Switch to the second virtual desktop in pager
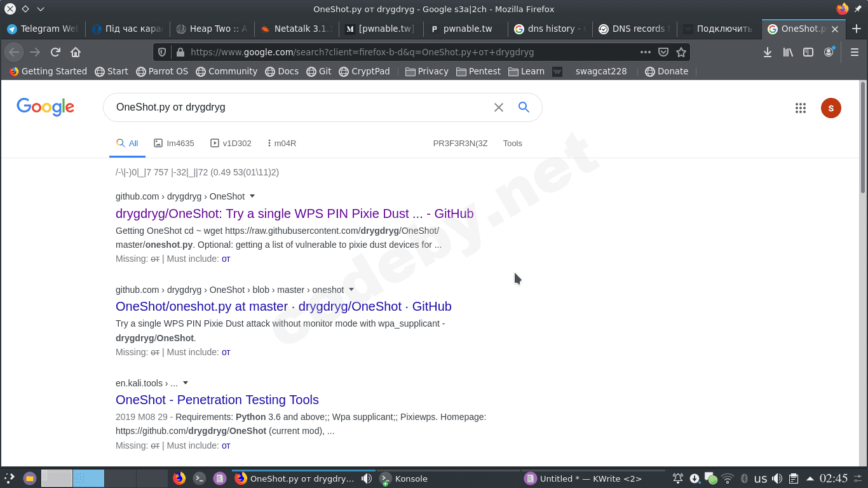Image resolution: width=868 pixels, height=488 pixels. [88, 478]
